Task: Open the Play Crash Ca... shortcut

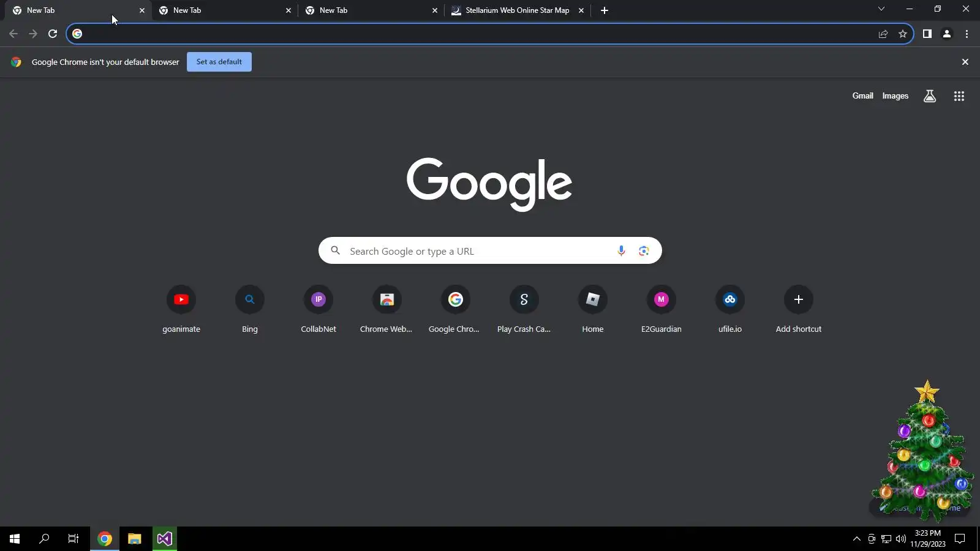Action: [524, 310]
